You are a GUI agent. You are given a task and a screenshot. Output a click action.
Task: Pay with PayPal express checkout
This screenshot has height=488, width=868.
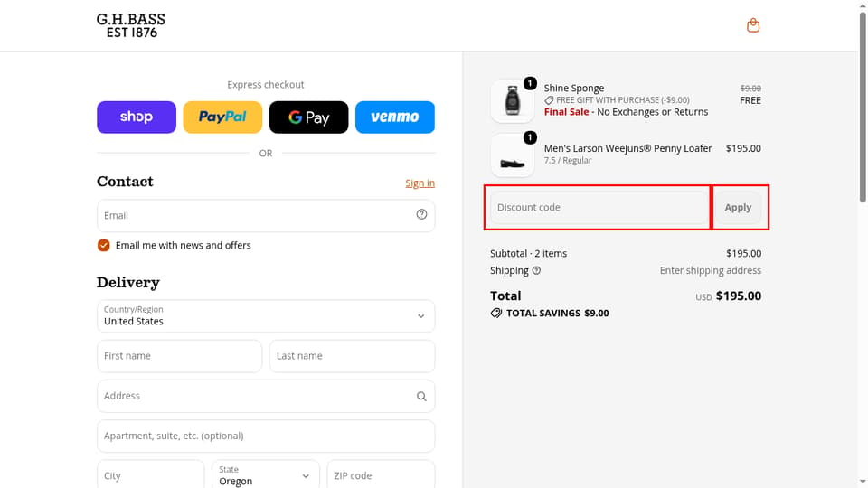[222, 117]
